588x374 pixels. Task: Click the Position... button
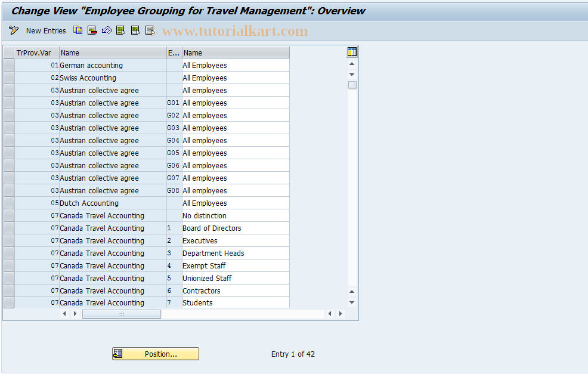(156, 354)
